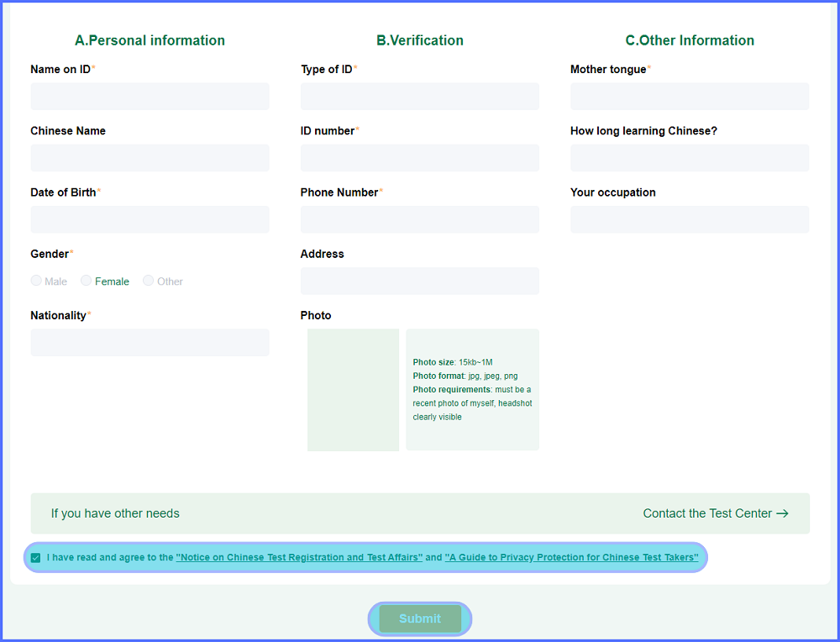Click the Contact the Test Center link

707,513
